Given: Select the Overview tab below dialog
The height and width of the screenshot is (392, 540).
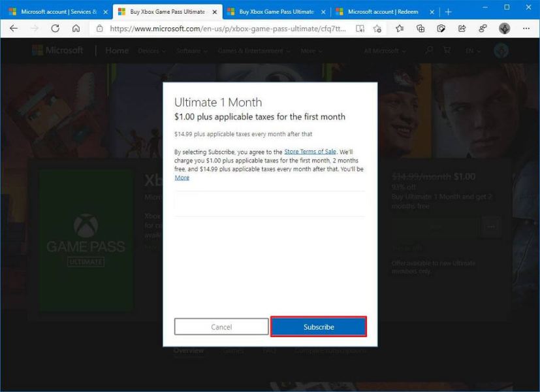Looking at the screenshot, I should click(x=189, y=351).
